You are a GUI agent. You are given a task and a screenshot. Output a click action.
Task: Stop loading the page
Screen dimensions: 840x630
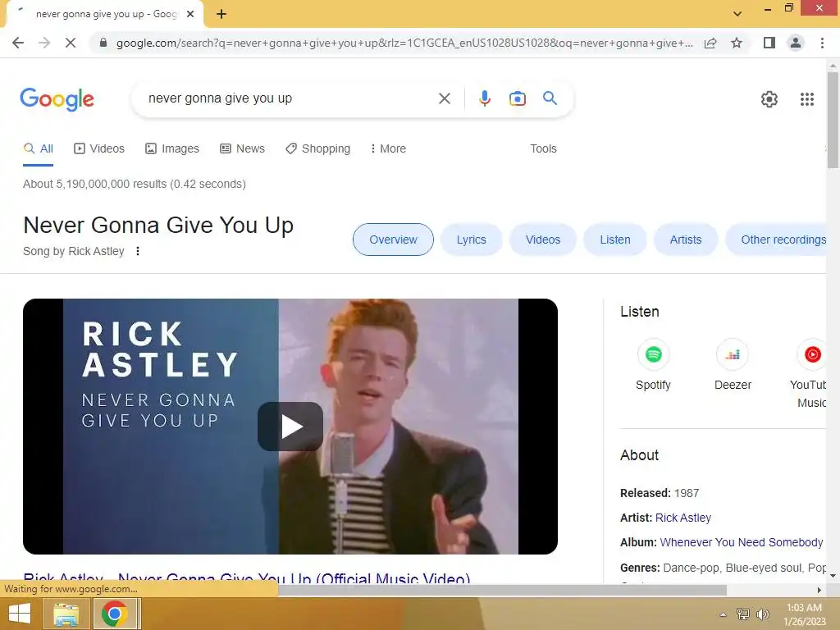point(71,43)
